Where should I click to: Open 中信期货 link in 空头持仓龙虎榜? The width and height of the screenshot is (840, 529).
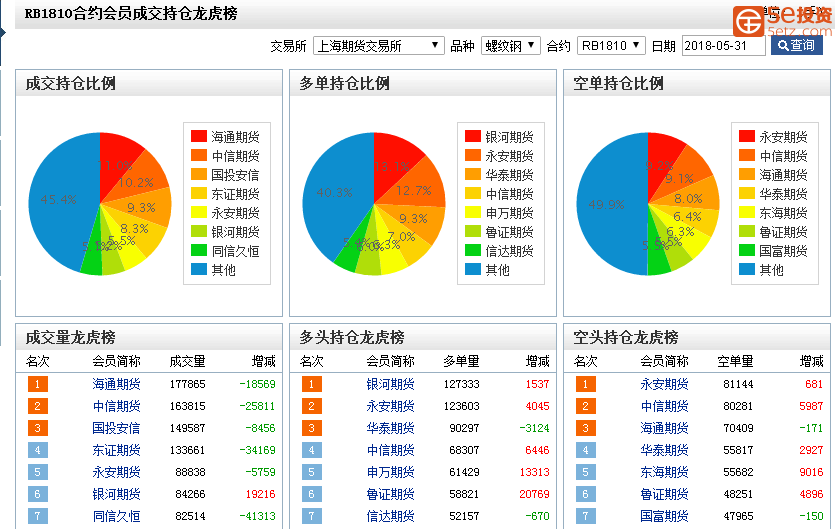[664, 406]
